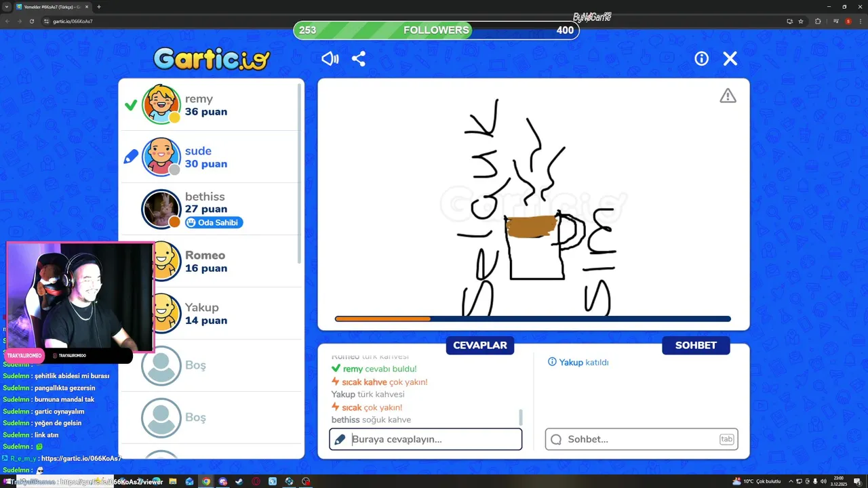
Task: Close the Yemekler Gartic browser tab
Action: coord(87,7)
